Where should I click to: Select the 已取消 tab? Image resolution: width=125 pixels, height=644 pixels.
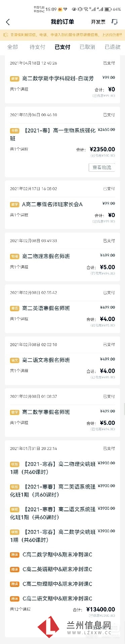[x=87, y=47]
